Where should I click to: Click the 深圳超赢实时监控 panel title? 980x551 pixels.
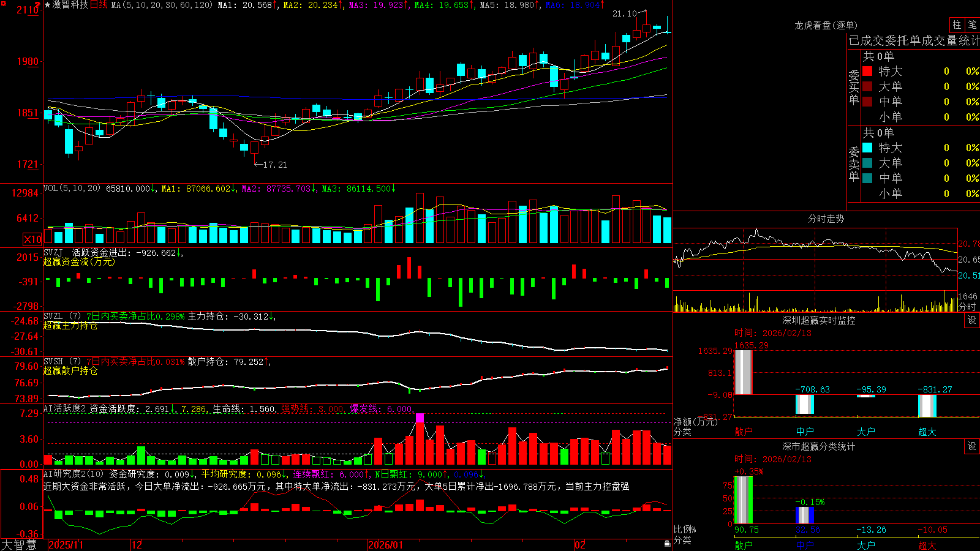[x=819, y=320]
